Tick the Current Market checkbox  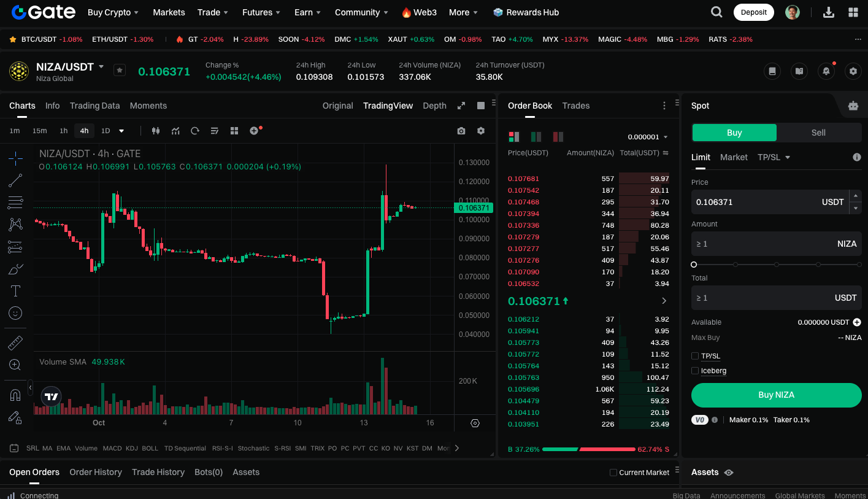point(613,473)
